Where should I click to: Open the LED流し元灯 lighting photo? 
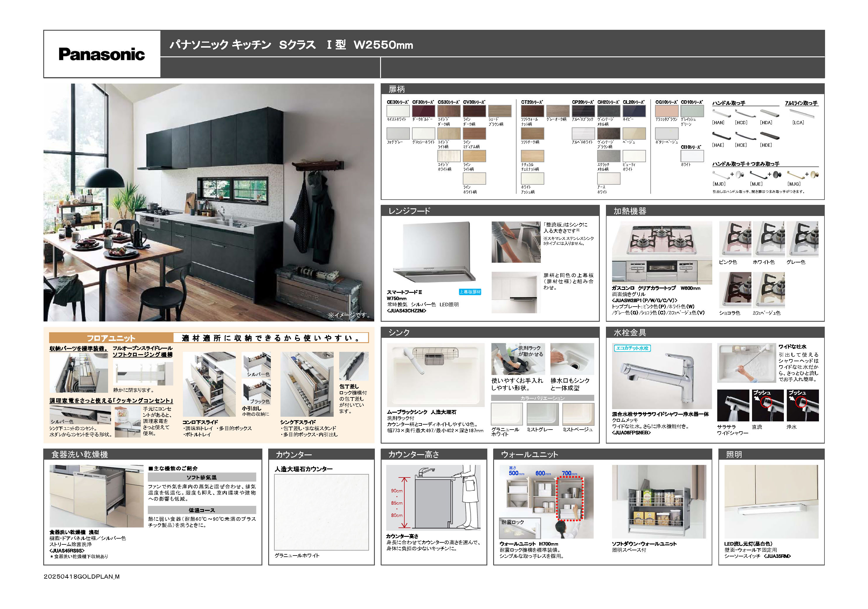click(x=771, y=502)
